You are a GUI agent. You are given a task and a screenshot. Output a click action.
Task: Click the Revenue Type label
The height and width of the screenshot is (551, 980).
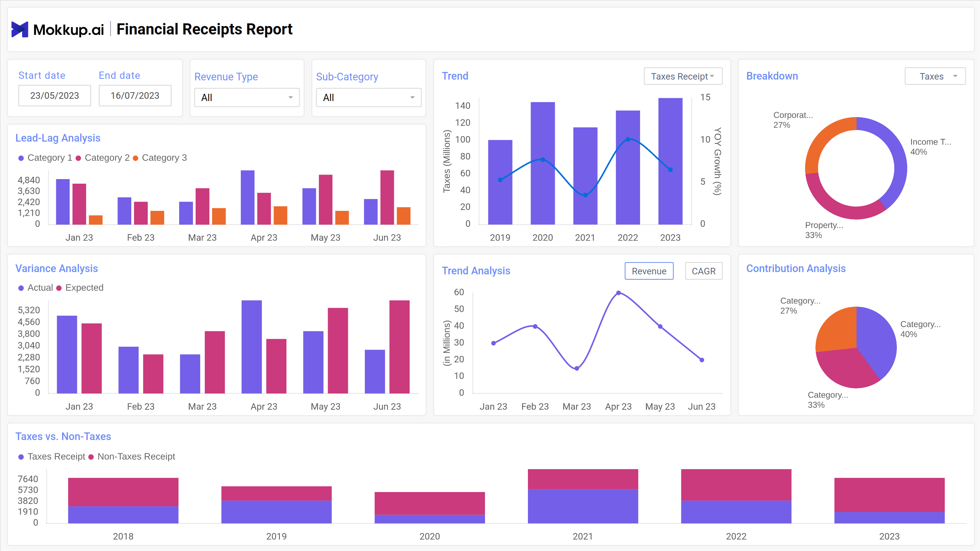pos(226,77)
